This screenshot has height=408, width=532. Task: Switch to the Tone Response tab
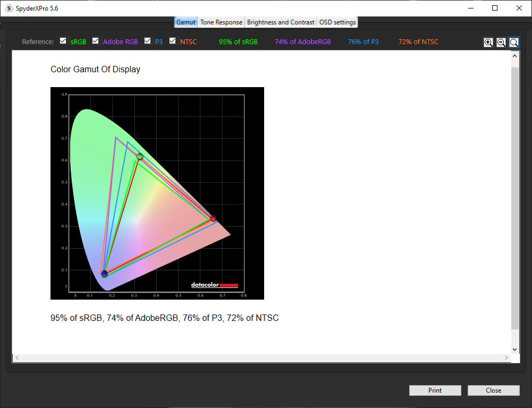click(221, 22)
